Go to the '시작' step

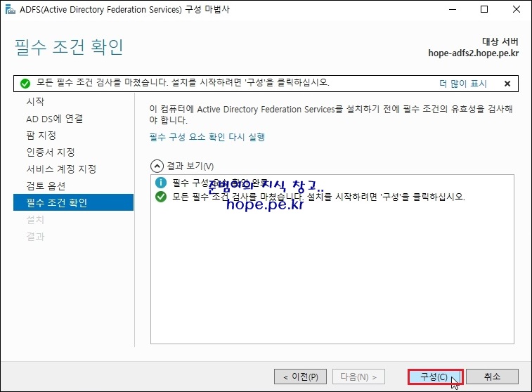pyautogui.click(x=35, y=101)
